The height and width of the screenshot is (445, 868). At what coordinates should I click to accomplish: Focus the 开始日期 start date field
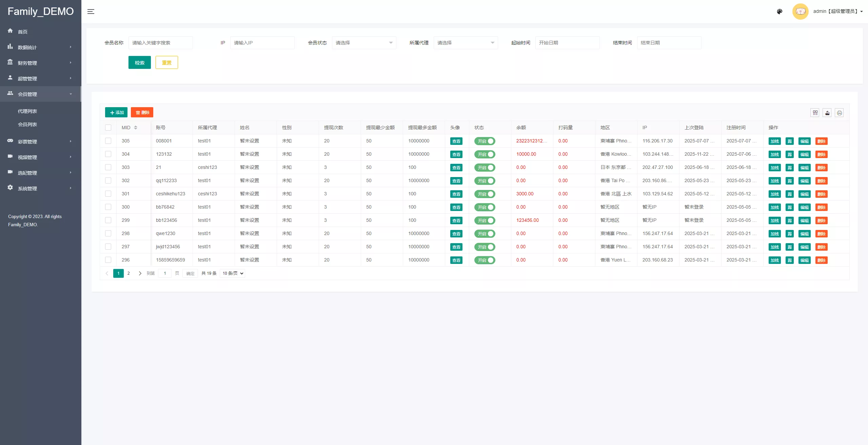(567, 43)
